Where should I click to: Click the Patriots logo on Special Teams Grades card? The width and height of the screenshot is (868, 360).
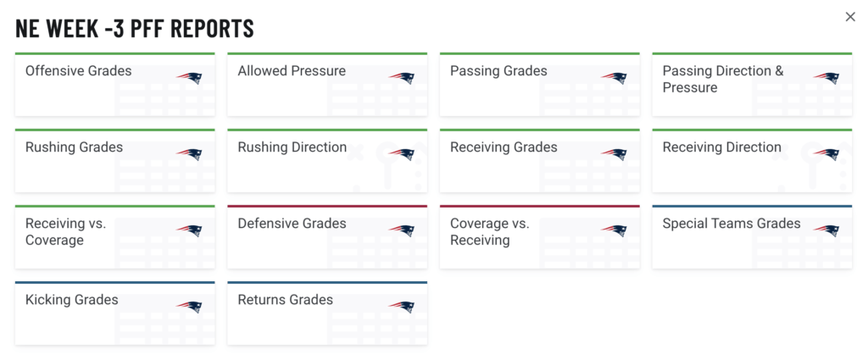point(826,230)
